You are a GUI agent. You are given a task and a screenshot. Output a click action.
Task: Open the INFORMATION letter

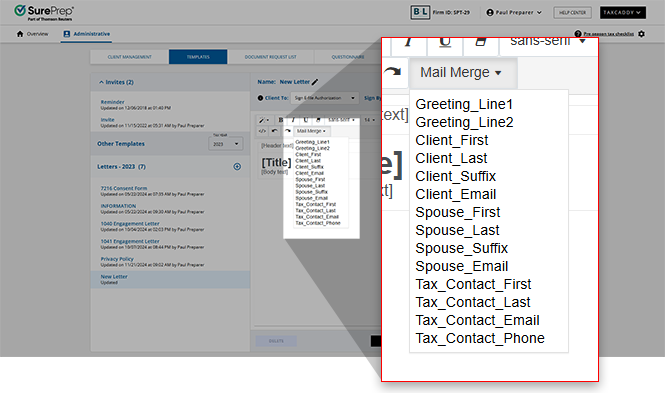click(x=118, y=206)
